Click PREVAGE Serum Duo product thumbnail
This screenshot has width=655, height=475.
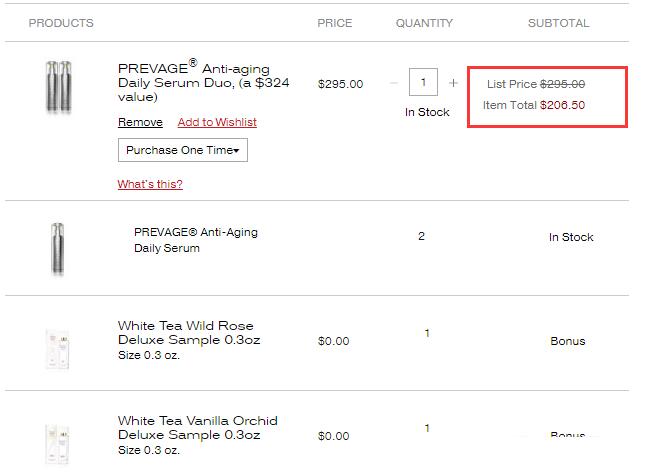(58, 86)
